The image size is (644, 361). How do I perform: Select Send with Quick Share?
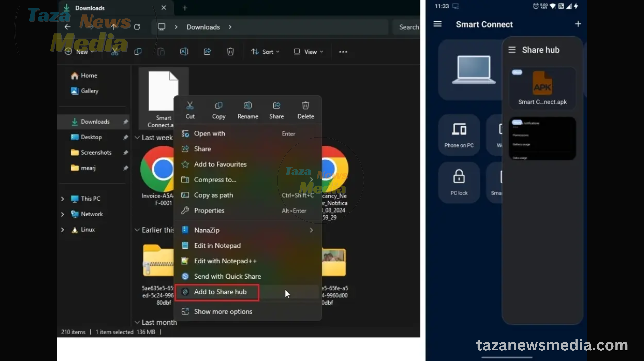248,276
